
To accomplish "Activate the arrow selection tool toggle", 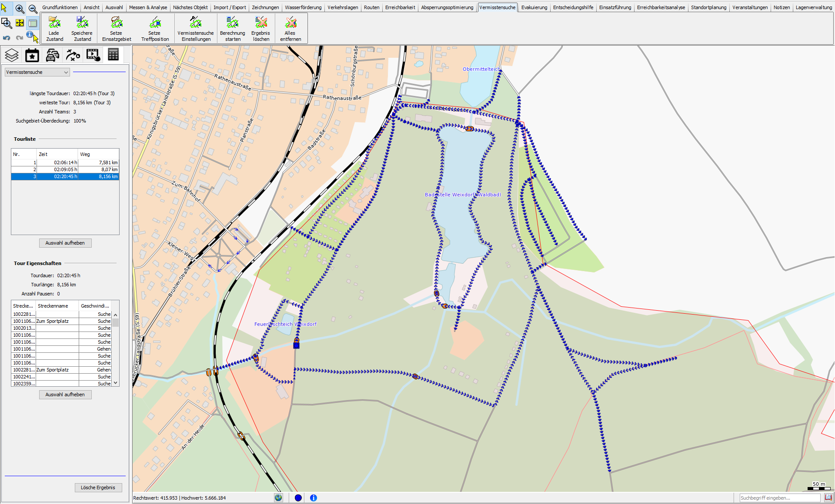I will click(4, 8).
